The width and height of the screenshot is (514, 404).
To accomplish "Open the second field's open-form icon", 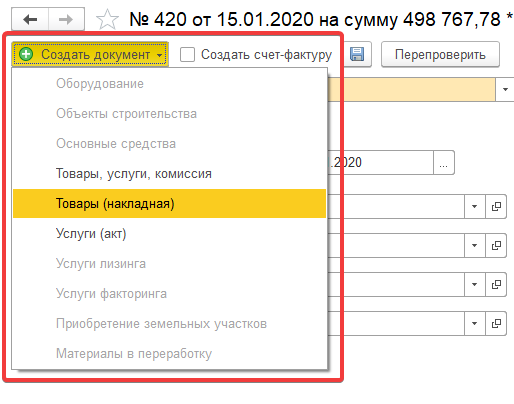I will coord(496,245).
